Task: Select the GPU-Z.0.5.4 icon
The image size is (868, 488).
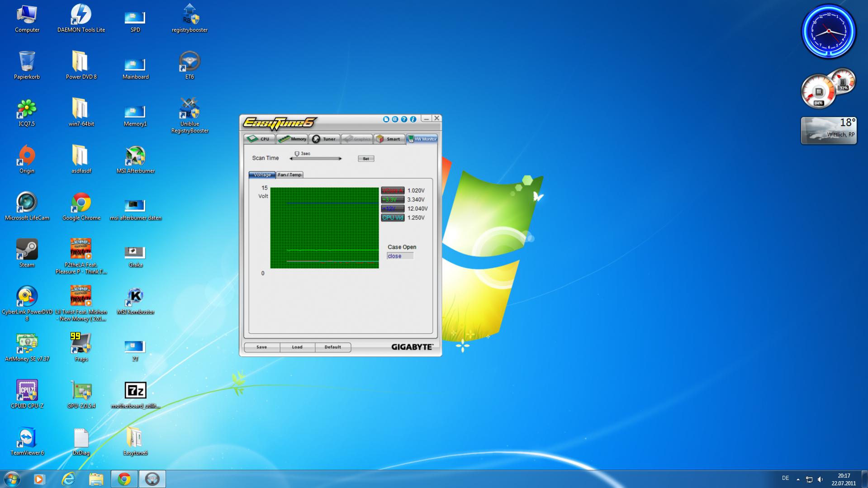Action: pyautogui.click(x=81, y=395)
